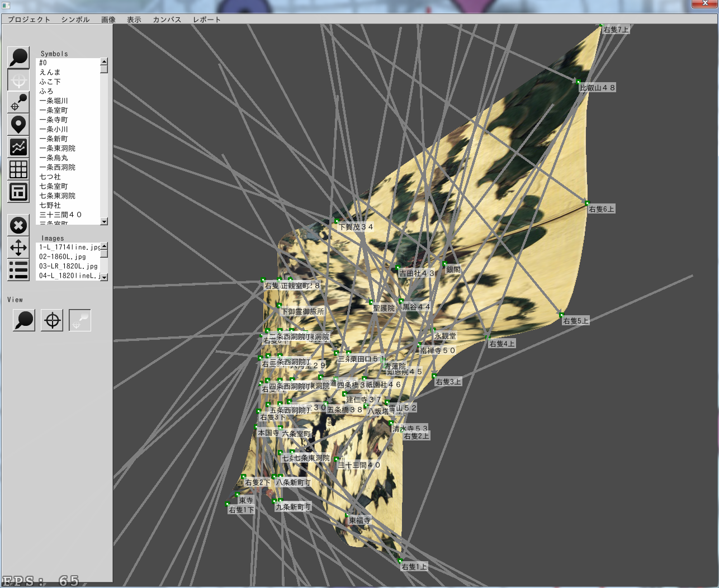Select the crosshair target tool in the toolbar
Screen dimensions: 719x588
18,80
